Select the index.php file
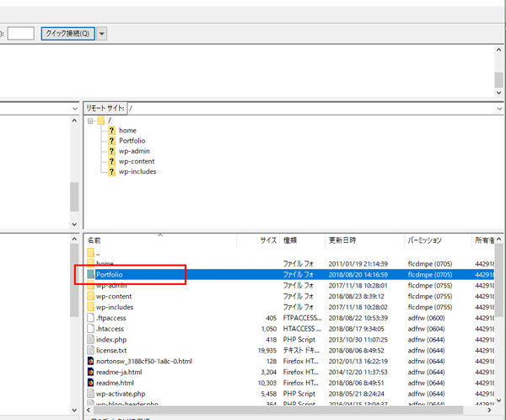The height and width of the screenshot is (420, 506). click(x=111, y=340)
